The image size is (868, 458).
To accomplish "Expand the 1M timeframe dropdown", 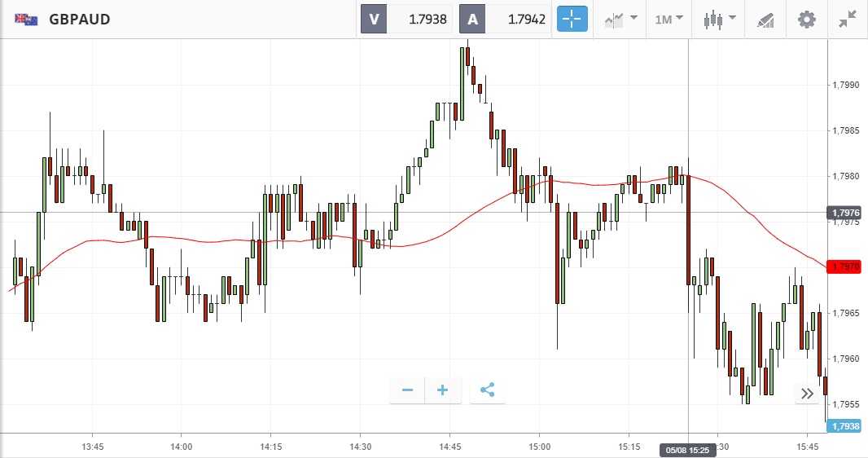I will click(669, 19).
